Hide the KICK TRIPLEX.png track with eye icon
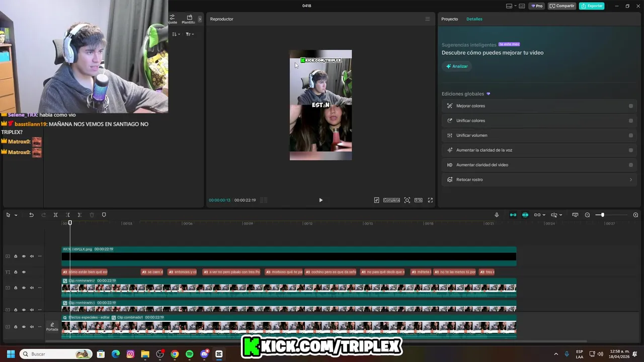The image size is (644, 362). pyautogui.click(x=24, y=256)
